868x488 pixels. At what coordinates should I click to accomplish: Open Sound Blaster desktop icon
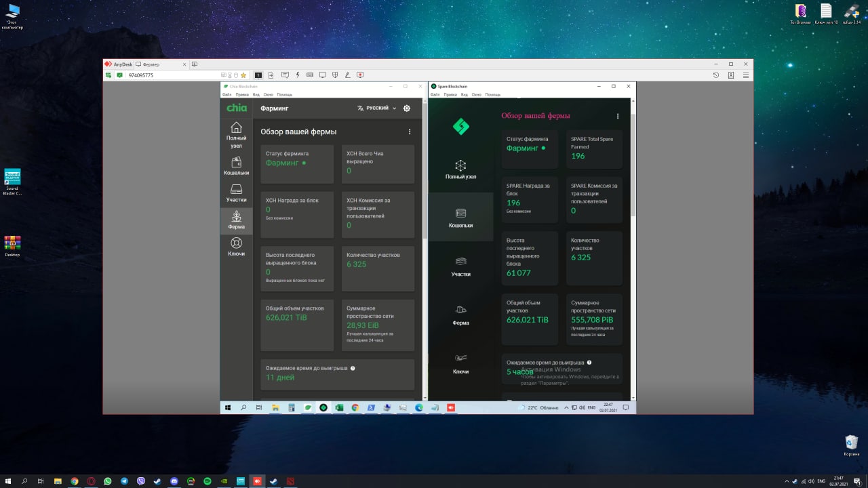(12, 182)
